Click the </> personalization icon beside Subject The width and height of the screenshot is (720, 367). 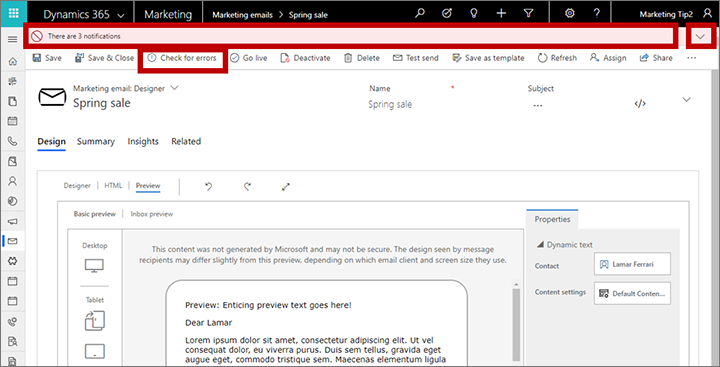click(x=640, y=104)
